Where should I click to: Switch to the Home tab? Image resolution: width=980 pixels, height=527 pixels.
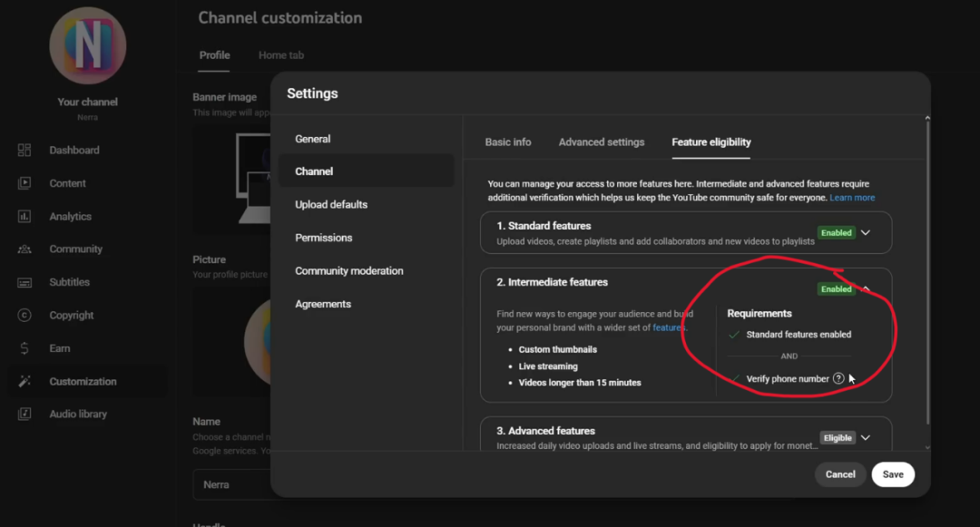coord(281,55)
